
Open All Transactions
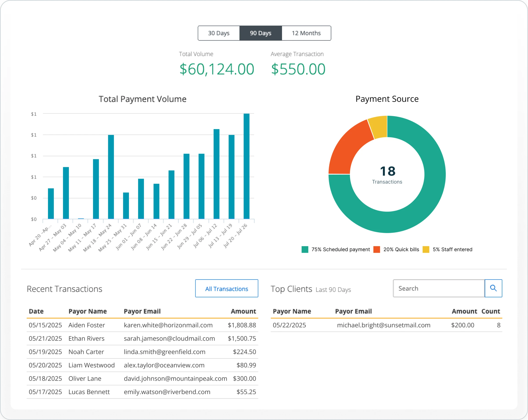point(227,288)
